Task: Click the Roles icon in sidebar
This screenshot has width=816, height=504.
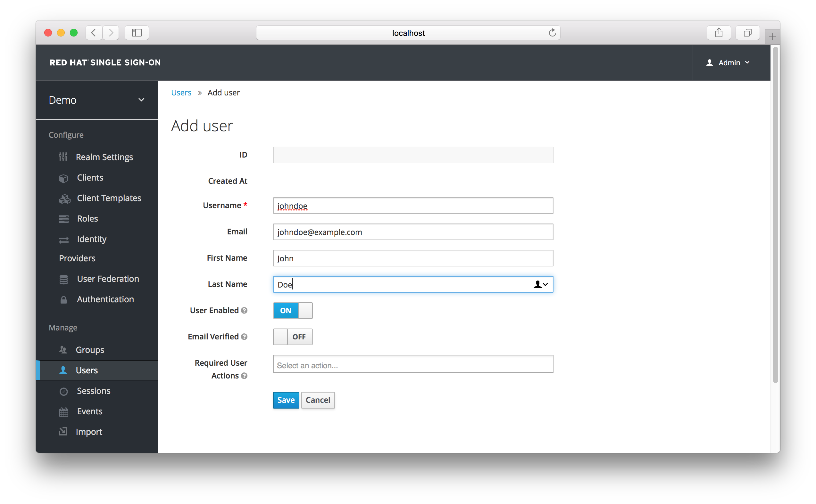Action: pos(63,218)
